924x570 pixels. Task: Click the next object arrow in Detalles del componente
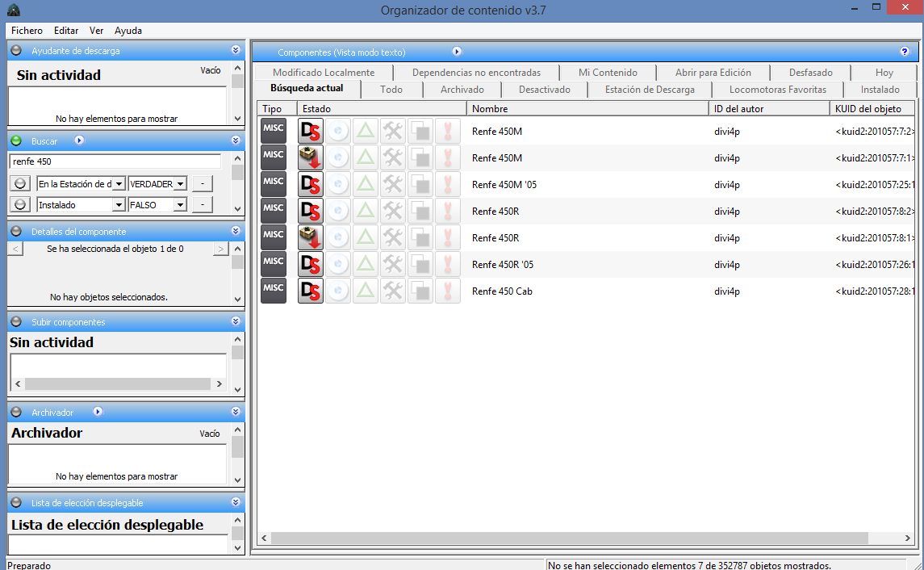(220, 249)
